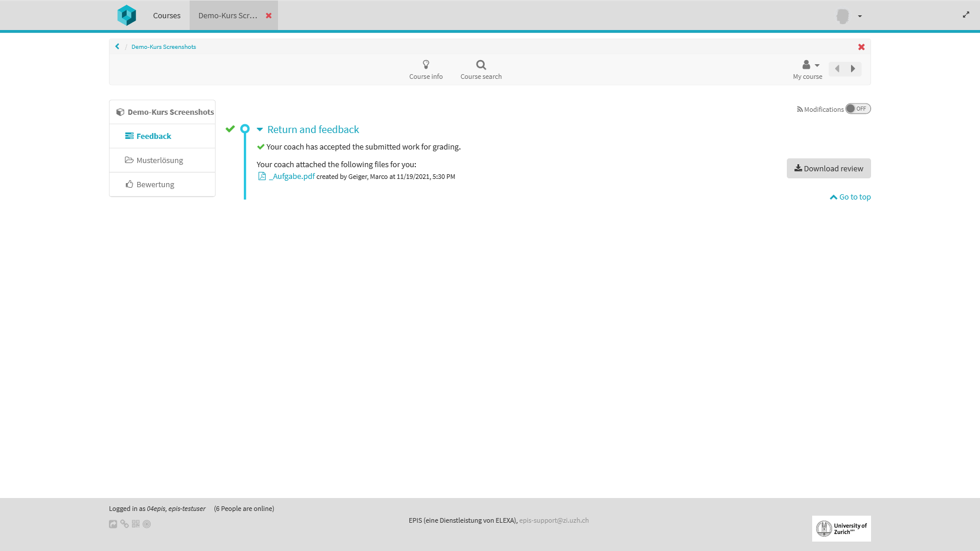Screen dimensions: 980x551
Task: Toggle the Modifications switch on
Action: click(x=858, y=109)
